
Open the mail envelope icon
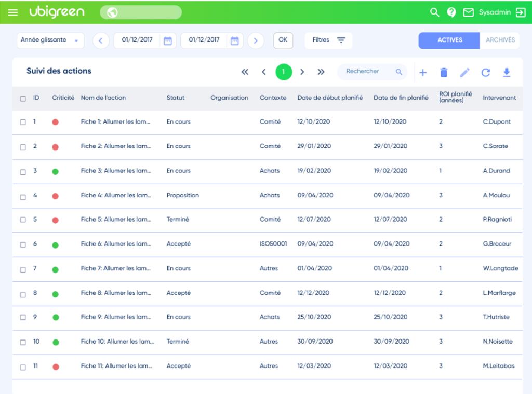tap(468, 12)
